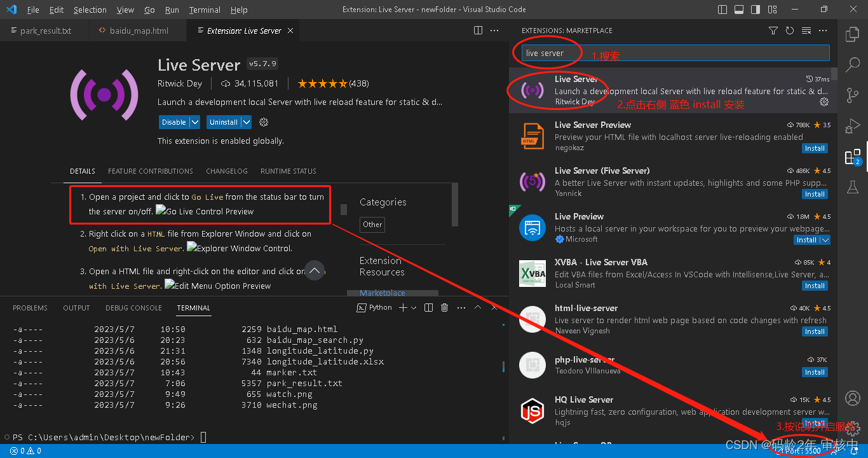Install the Live Preview extension by Microsoft
This screenshot has height=458, width=868.
coord(807,240)
